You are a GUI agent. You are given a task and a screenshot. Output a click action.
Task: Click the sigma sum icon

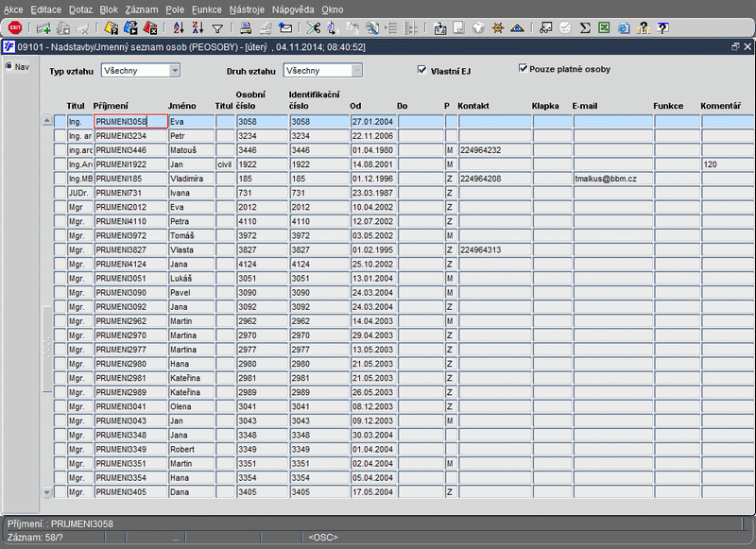[585, 28]
